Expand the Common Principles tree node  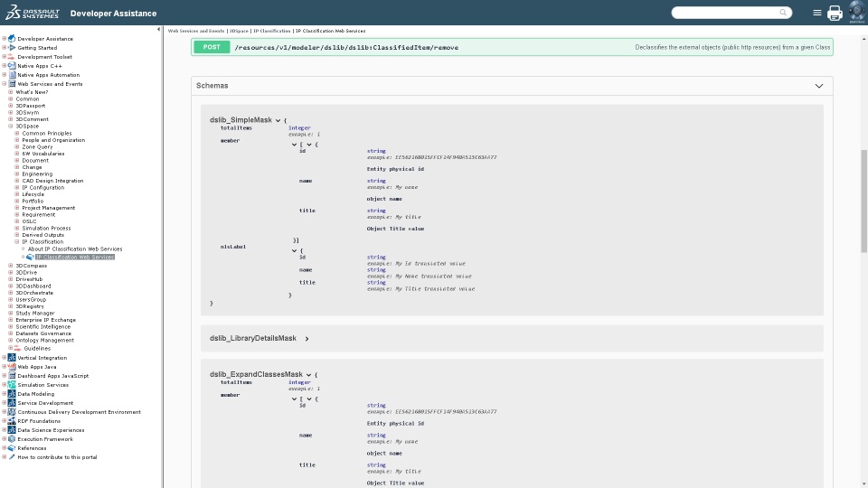pyautogui.click(x=17, y=134)
